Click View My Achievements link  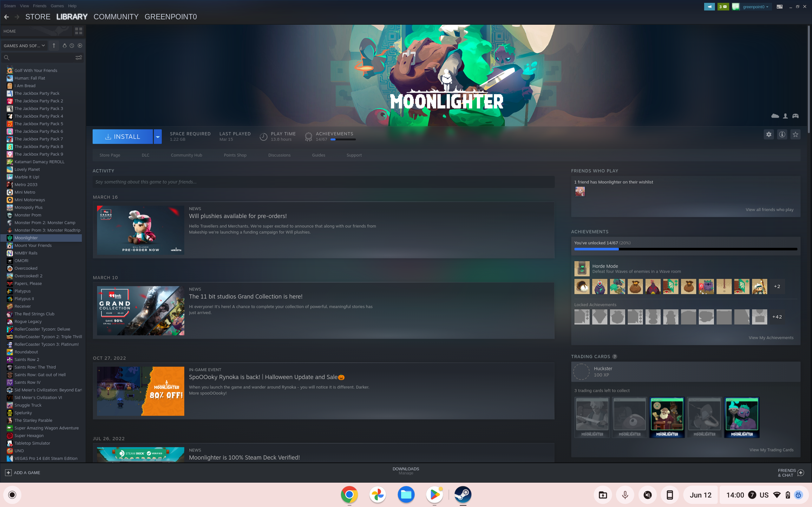coord(770,337)
